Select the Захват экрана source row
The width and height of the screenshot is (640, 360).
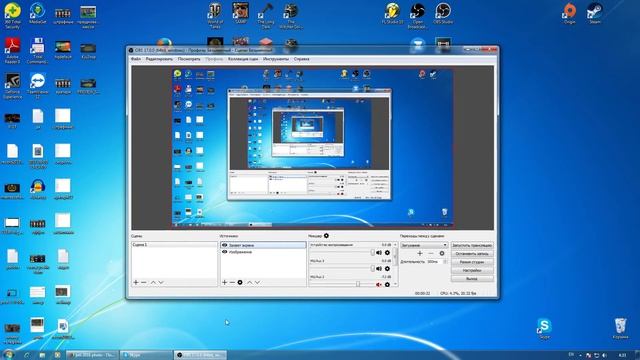point(263,245)
